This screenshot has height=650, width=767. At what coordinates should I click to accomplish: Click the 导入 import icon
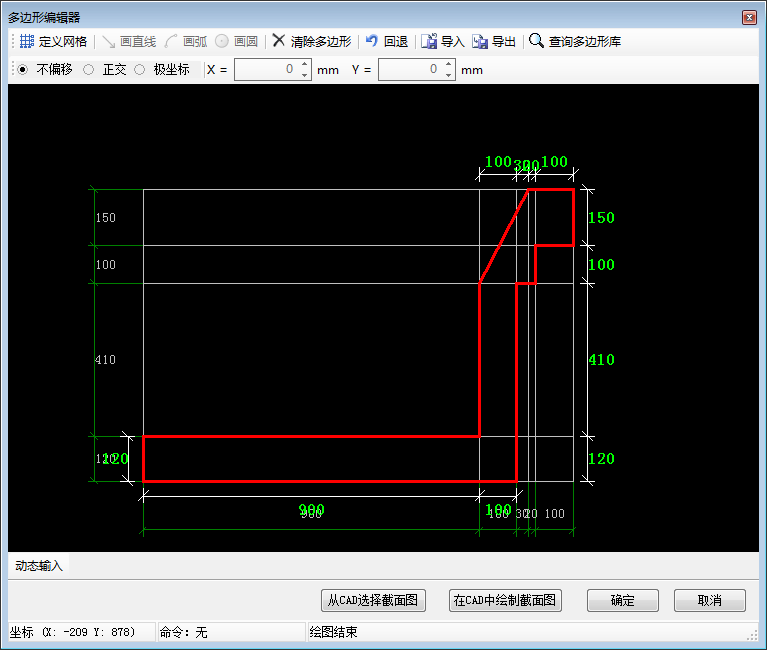pyautogui.click(x=429, y=42)
